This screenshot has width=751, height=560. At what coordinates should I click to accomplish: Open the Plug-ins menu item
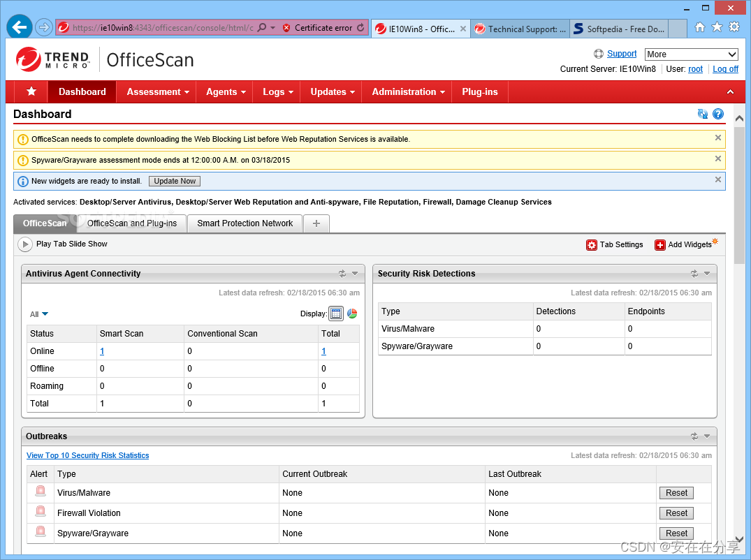479,92
